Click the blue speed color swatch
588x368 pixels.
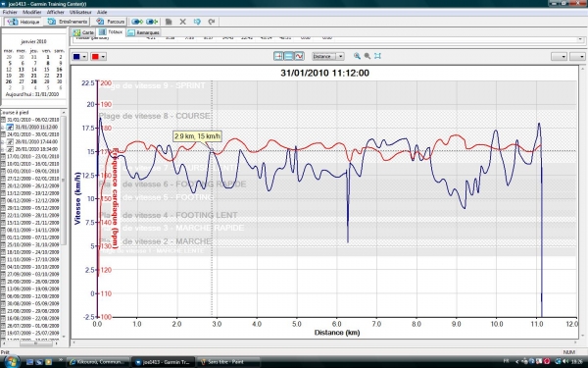pos(76,57)
